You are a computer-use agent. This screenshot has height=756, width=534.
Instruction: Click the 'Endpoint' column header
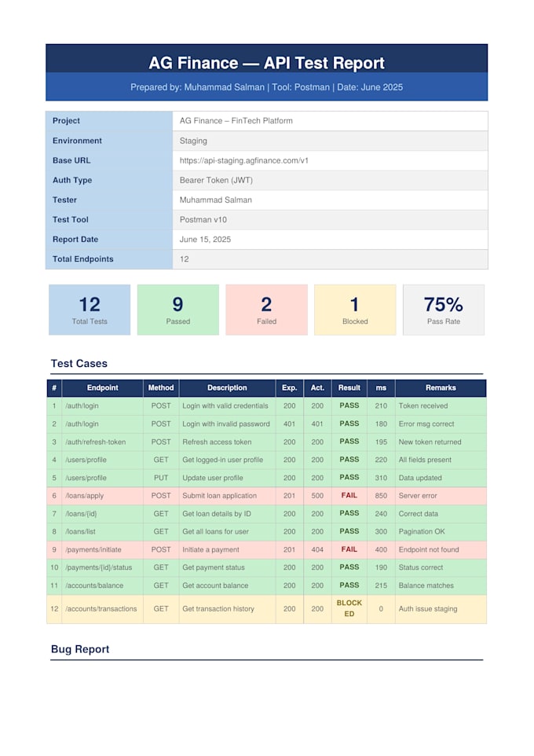click(102, 387)
